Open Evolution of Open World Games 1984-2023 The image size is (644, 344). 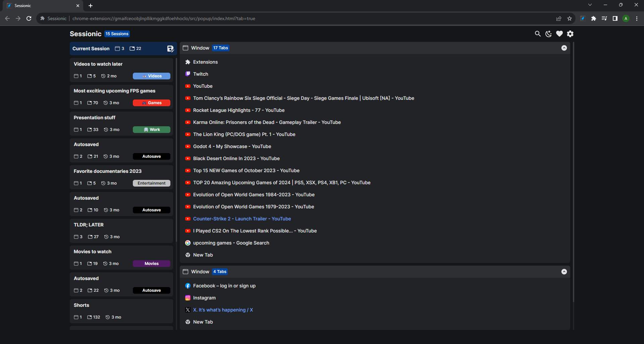click(x=254, y=195)
